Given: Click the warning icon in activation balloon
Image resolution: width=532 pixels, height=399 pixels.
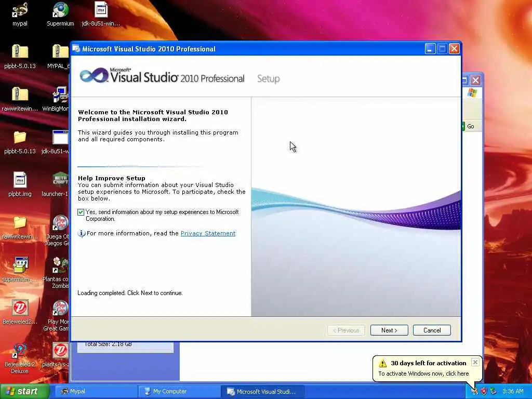Looking at the screenshot, I should tap(383, 363).
